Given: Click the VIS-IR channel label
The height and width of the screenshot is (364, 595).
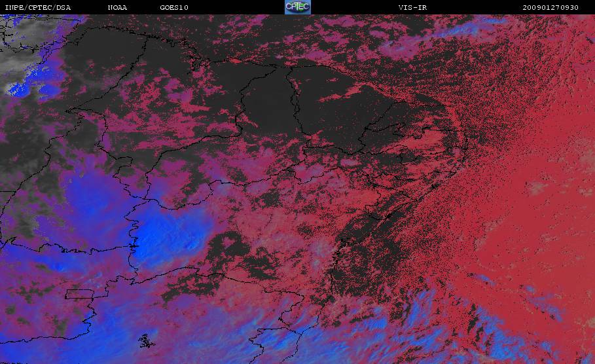Looking at the screenshot, I should pos(412,8).
